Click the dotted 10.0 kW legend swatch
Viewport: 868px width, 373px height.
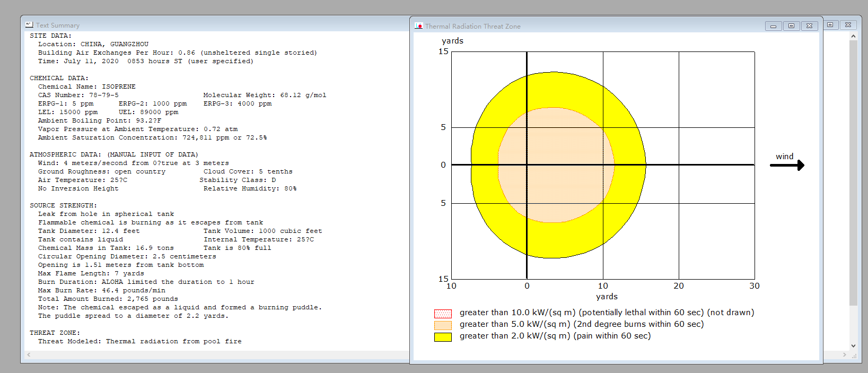tap(443, 313)
